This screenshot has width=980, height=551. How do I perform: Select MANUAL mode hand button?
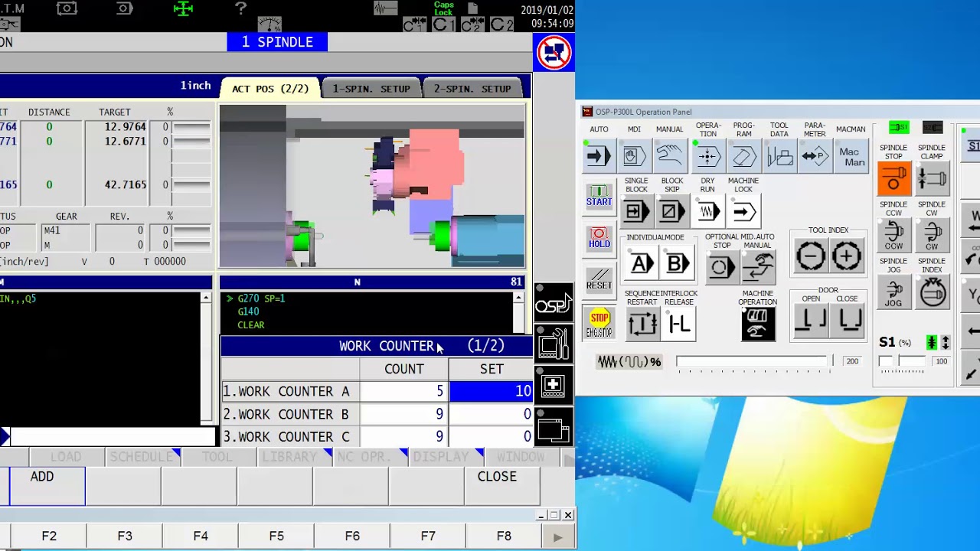[x=669, y=156]
